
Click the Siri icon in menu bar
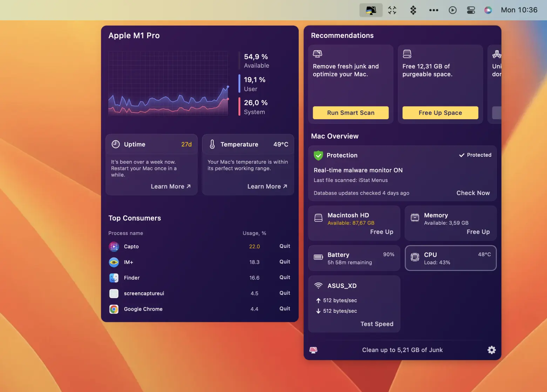(488, 10)
